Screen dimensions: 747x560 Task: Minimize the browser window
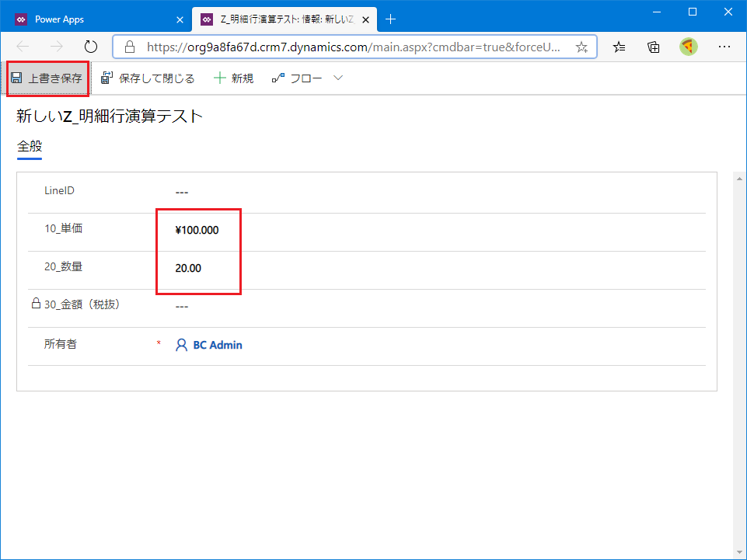(657, 12)
